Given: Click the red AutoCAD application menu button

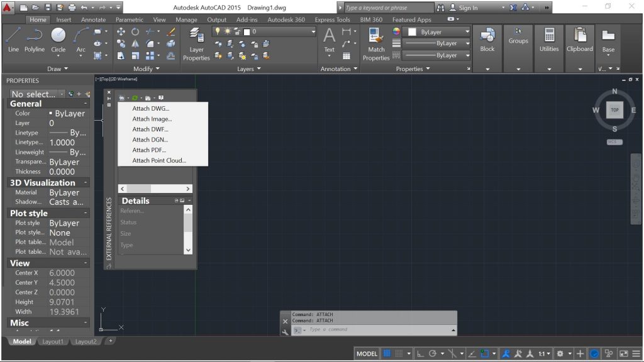Looking at the screenshot, I should [x=7, y=7].
